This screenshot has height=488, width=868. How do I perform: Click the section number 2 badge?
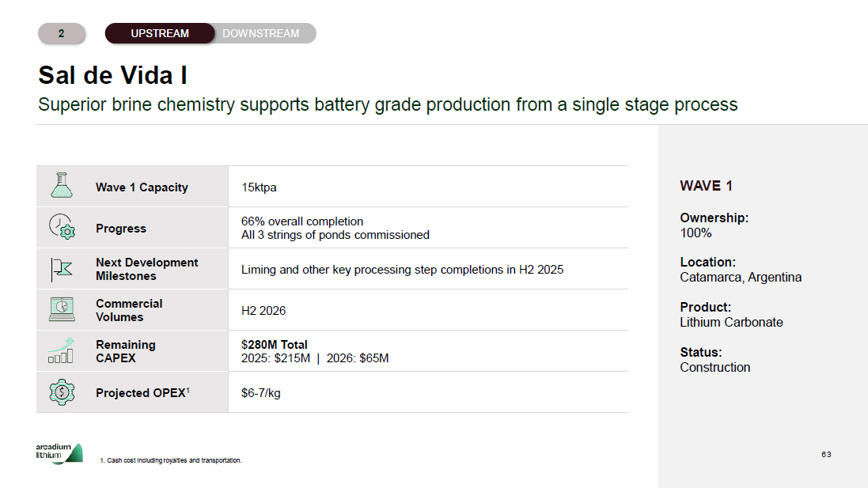click(x=61, y=33)
